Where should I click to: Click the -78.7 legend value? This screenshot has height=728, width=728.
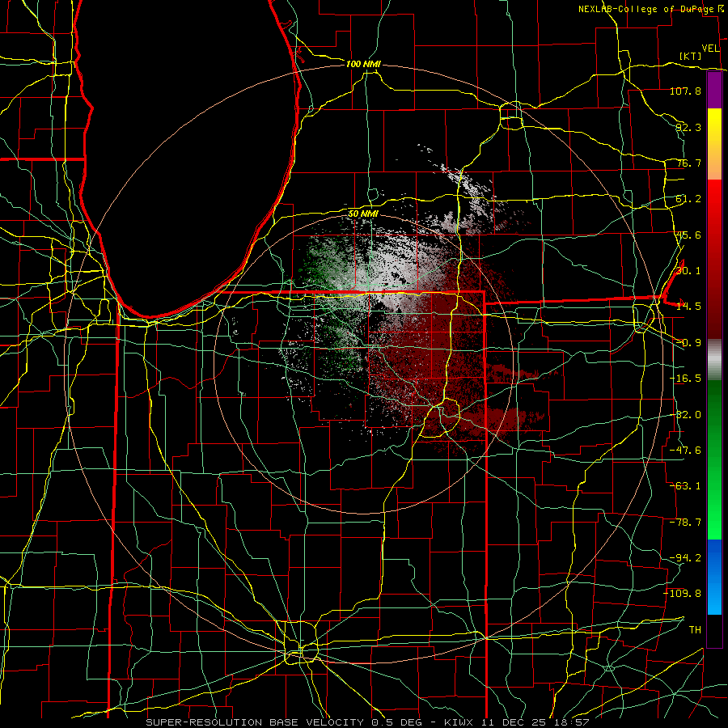(685, 523)
